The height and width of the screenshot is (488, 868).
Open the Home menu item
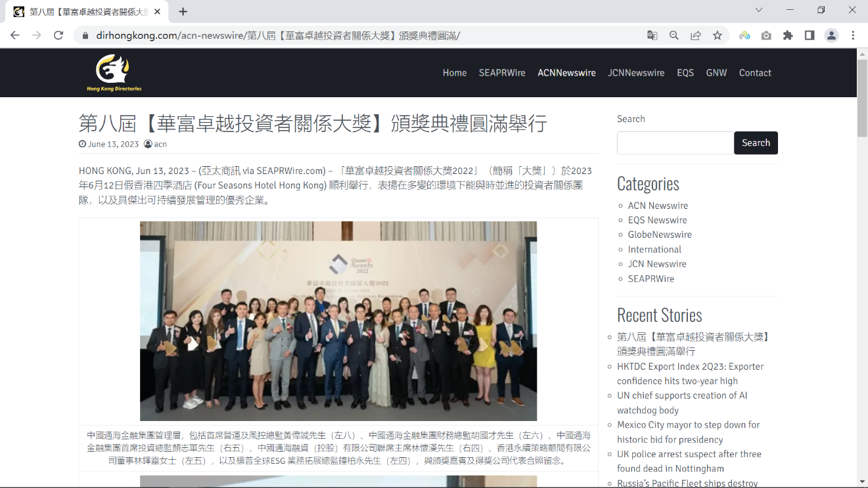[x=455, y=73]
